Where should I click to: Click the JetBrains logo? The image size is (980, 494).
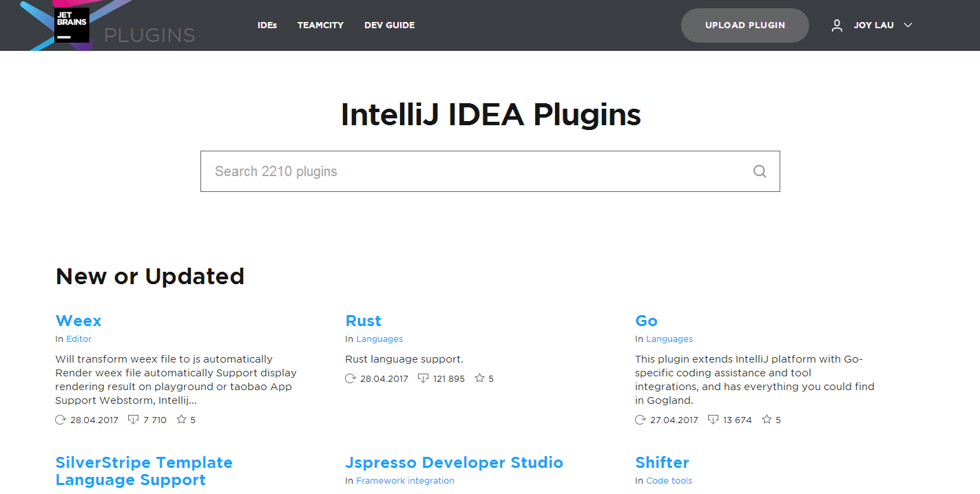[x=72, y=25]
